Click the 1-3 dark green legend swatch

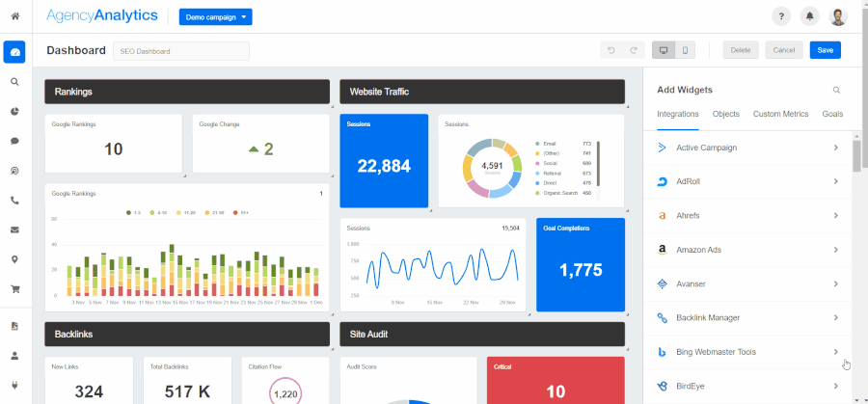(128, 212)
